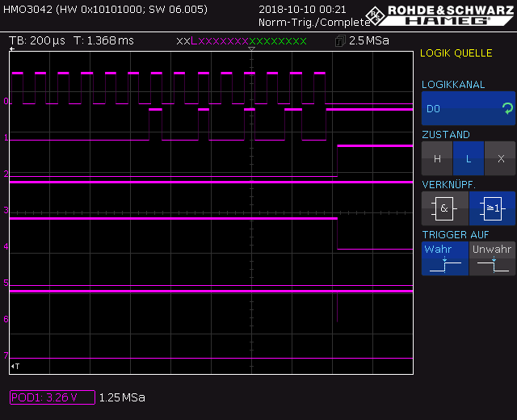The image size is (517, 420).
Task: Click the channel 5 label on waveform
Action: (6, 283)
